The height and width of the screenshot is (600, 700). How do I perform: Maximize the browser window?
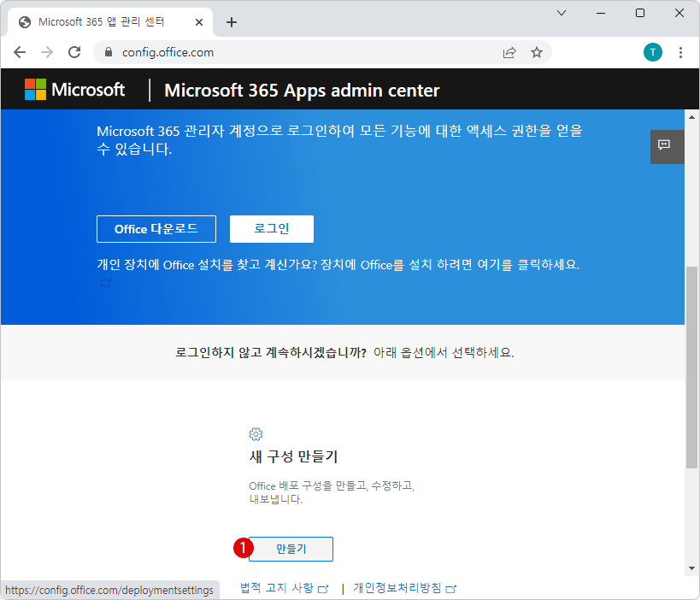(640, 13)
